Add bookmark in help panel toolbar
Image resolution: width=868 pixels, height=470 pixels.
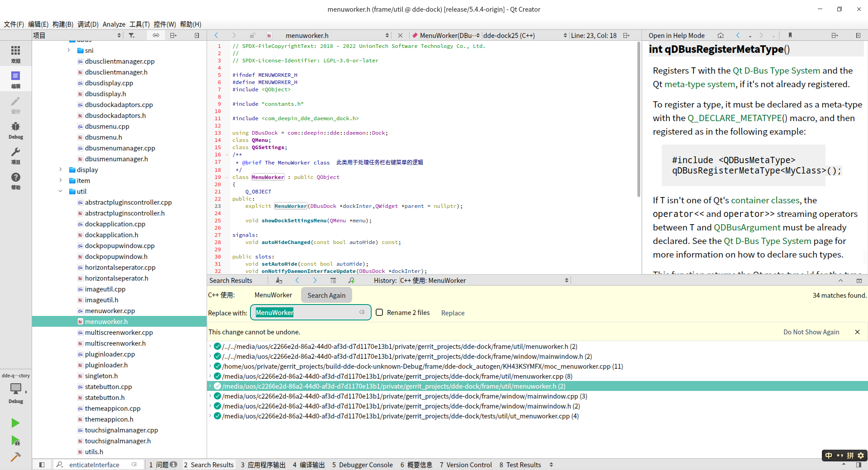[x=790, y=35]
